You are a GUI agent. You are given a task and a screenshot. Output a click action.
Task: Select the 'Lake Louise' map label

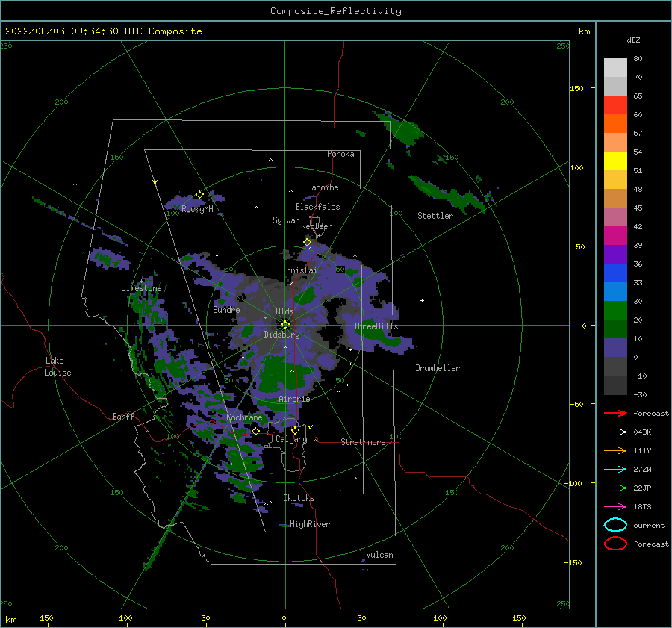57,367
